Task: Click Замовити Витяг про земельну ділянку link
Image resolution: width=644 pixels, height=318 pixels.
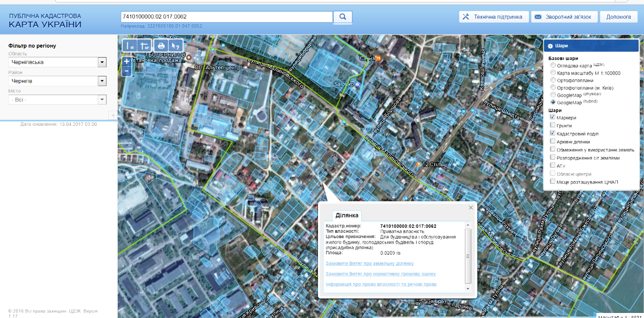Action: (370, 263)
